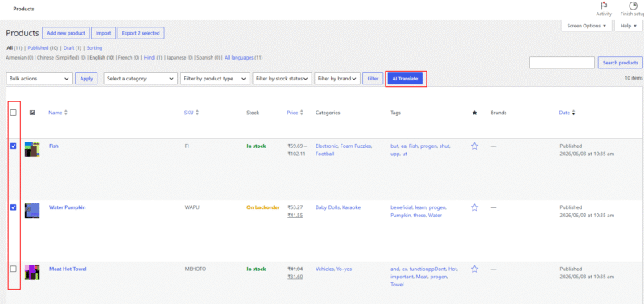Viewport: 644px width, 304px height.
Task: Open the beneficial tag link
Action: tap(402, 207)
